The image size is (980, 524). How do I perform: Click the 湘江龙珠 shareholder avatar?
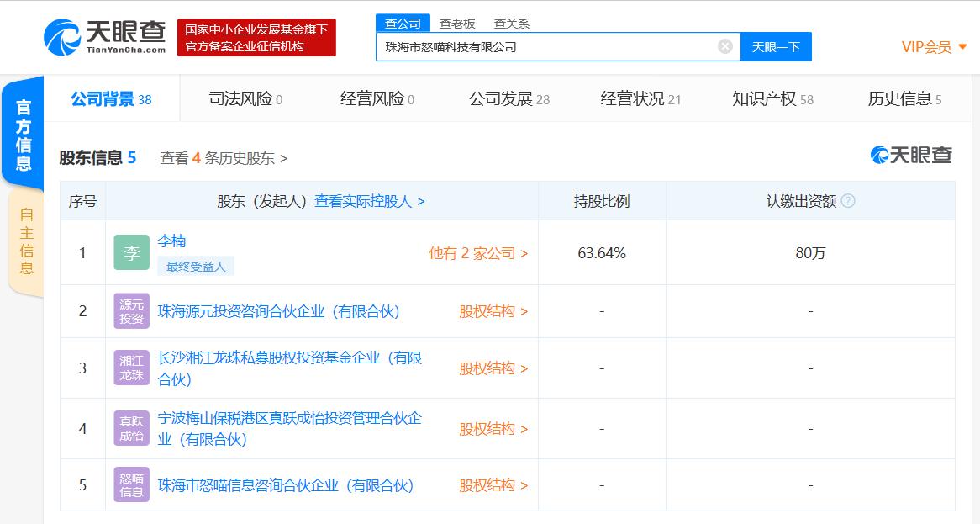[x=130, y=368]
